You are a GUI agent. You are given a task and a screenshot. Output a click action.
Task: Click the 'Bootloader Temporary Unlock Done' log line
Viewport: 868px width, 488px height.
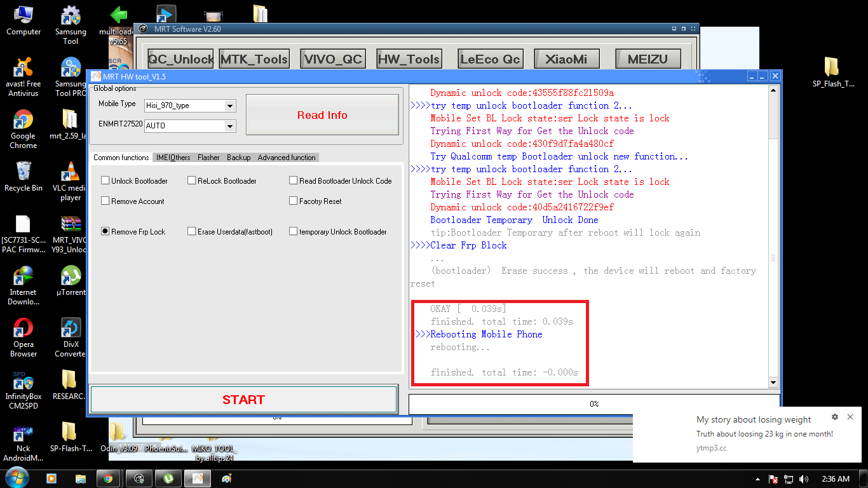point(514,220)
